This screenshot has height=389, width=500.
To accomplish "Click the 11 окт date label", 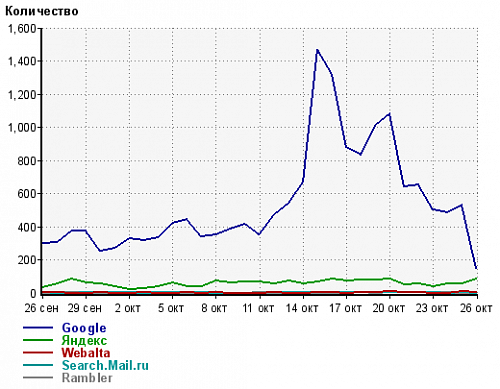I will tap(258, 308).
